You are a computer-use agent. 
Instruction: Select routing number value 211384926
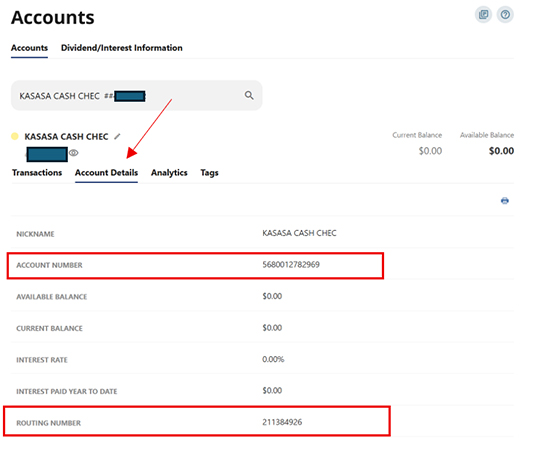coord(282,422)
